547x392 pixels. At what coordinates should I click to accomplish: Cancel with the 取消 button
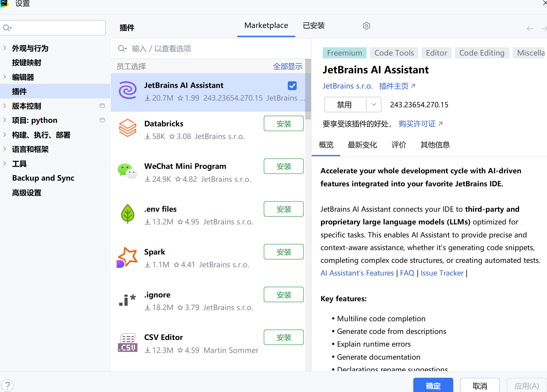tap(480, 386)
